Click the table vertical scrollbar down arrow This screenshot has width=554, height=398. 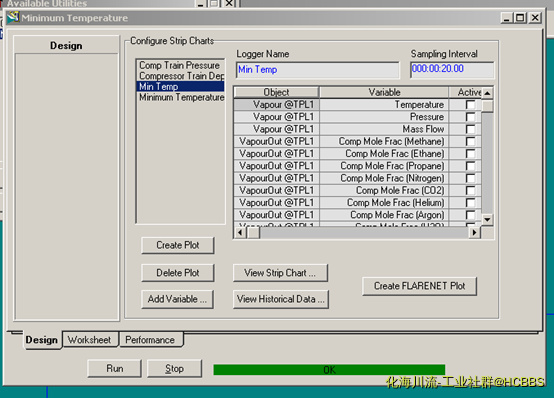(487, 220)
